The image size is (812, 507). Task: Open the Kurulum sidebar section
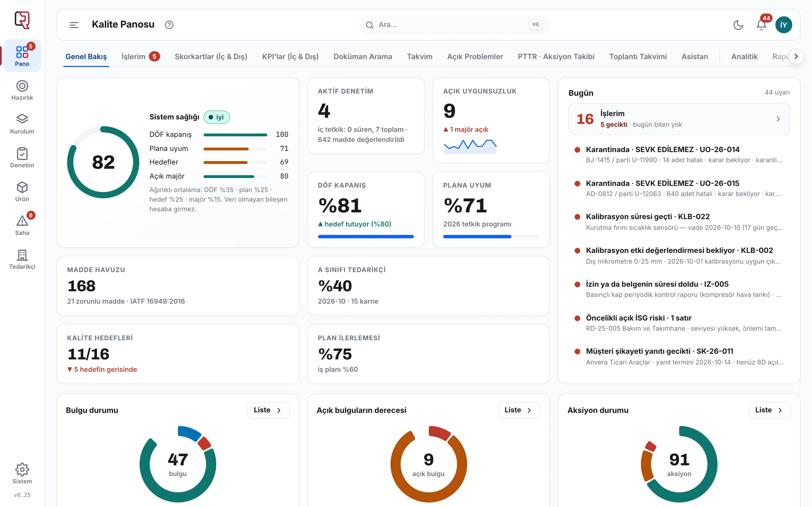(x=22, y=124)
